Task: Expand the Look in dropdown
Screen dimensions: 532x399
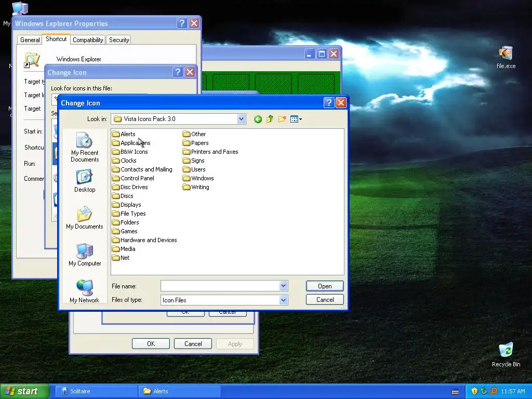Action: [x=241, y=119]
